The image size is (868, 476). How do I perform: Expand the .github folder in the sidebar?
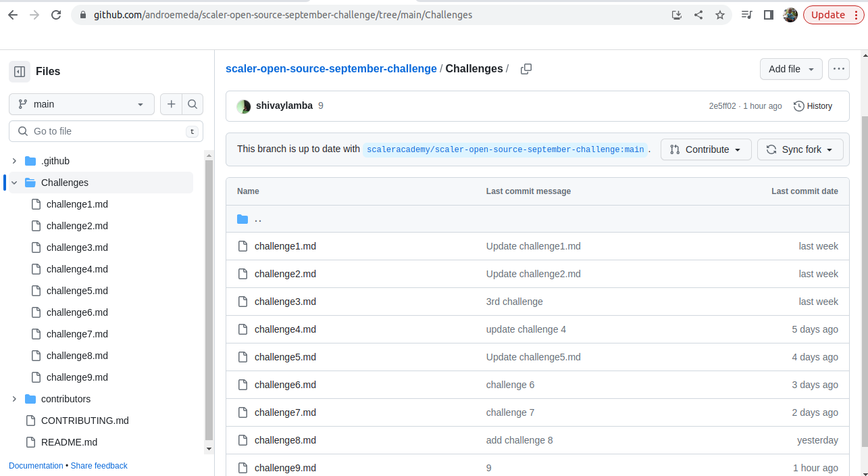tap(14, 160)
